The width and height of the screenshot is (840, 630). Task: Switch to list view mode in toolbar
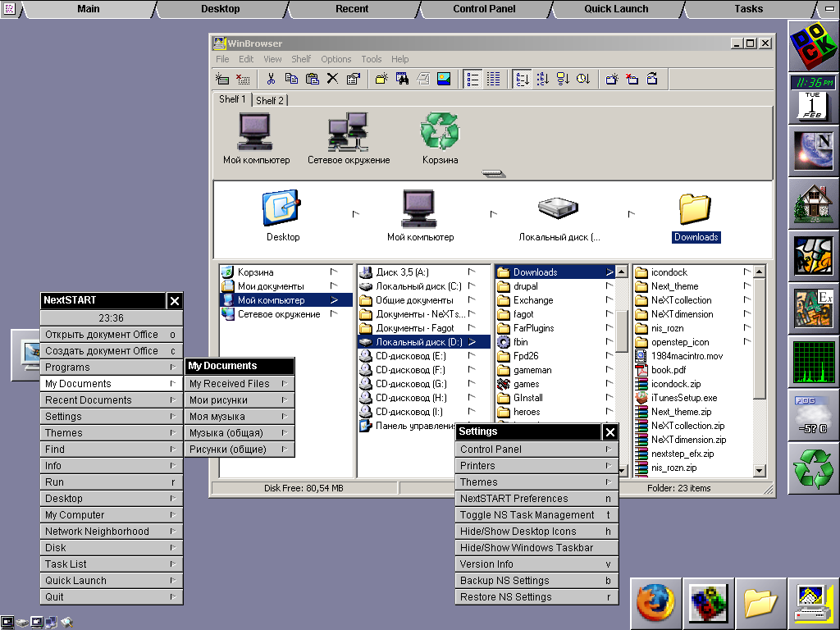pyautogui.click(x=472, y=80)
